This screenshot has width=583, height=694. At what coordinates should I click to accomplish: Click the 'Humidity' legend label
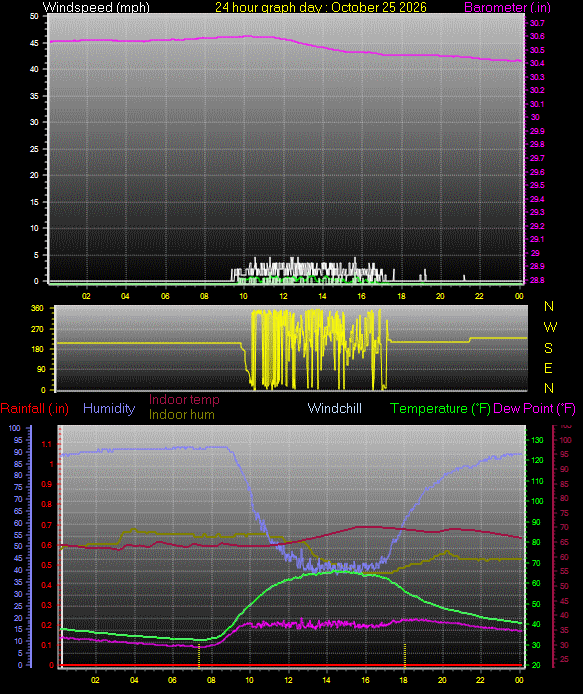pos(109,408)
